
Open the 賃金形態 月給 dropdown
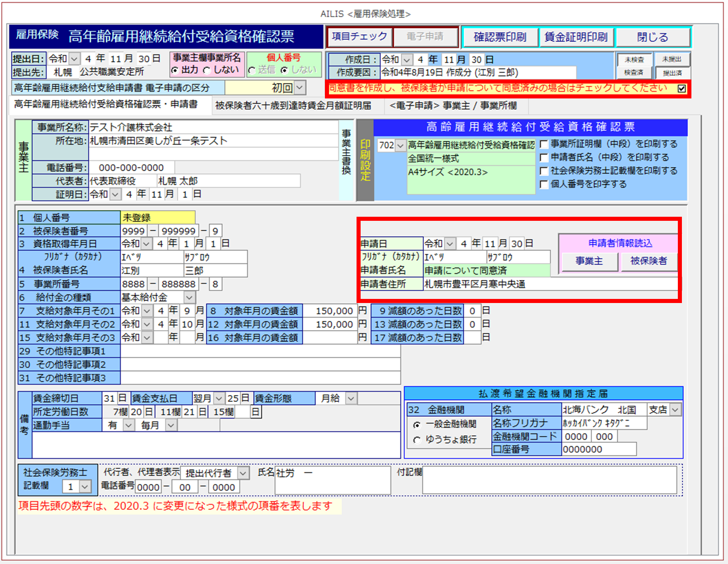351,399
